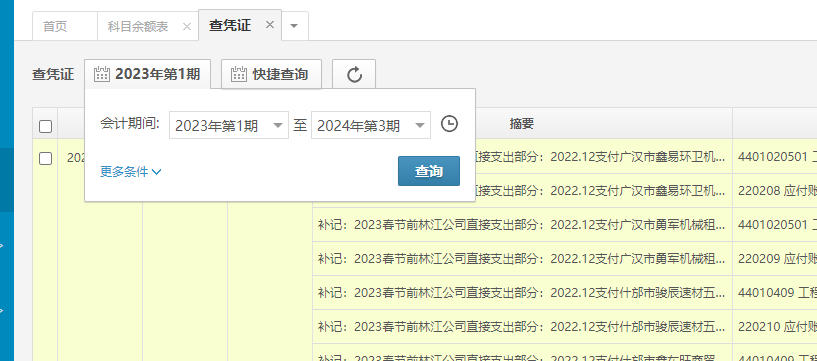The image size is (817, 361).
Task: Expand 更多条件 more conditions
Action: click(131, 171)
